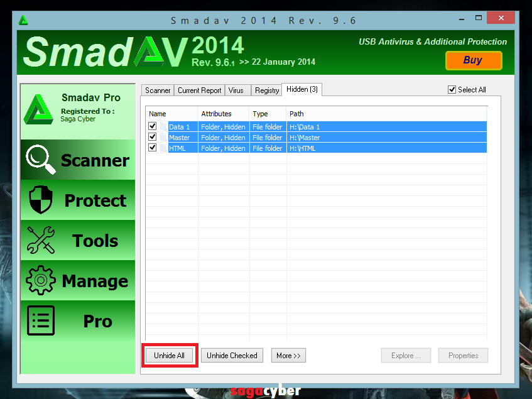532x399 pixels.
Task: Uncheck the Master row checkbox
Action: coord(153,137)
